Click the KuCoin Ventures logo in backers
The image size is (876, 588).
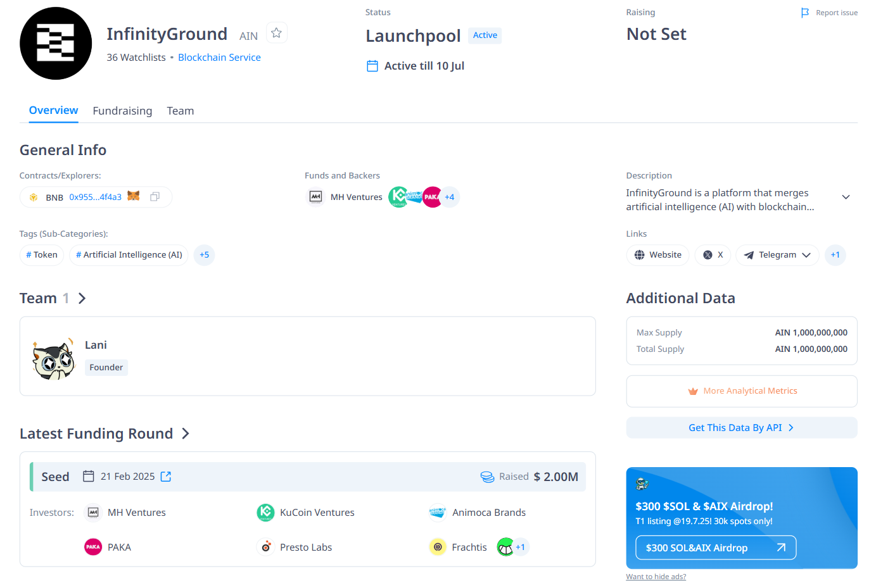click(x=398, y=197)
